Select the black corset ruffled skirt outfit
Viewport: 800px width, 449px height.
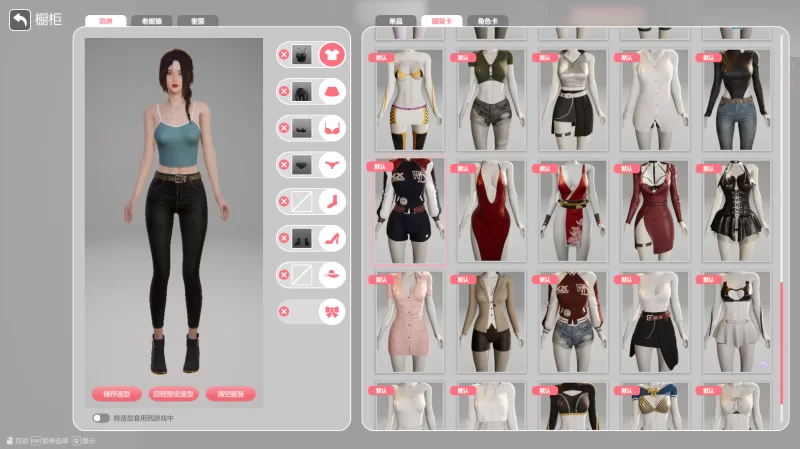pos(736,211)
